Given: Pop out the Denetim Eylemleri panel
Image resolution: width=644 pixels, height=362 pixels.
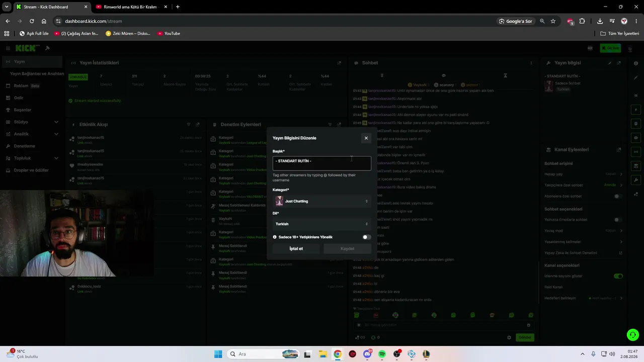Looking at the screenshot, I should 339,124.
